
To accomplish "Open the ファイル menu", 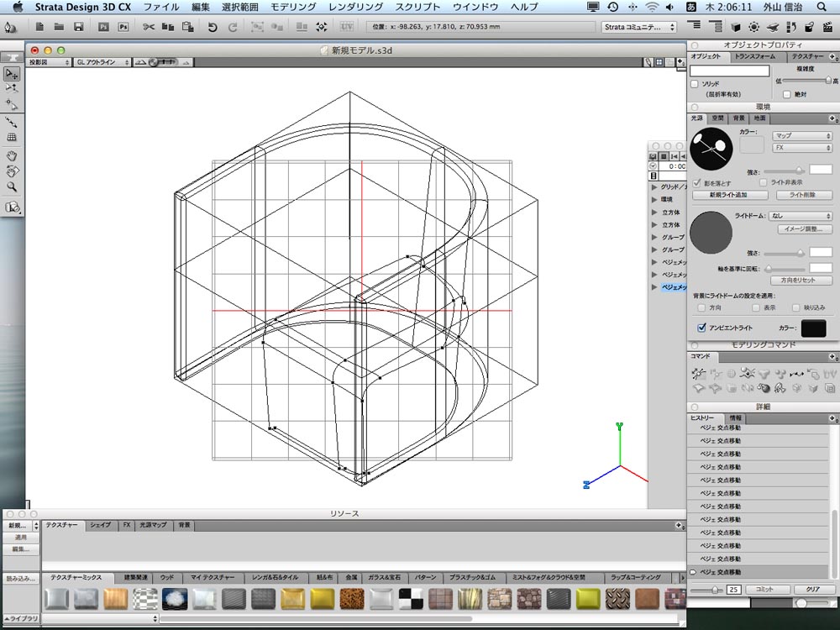I will tap(161, 7).
